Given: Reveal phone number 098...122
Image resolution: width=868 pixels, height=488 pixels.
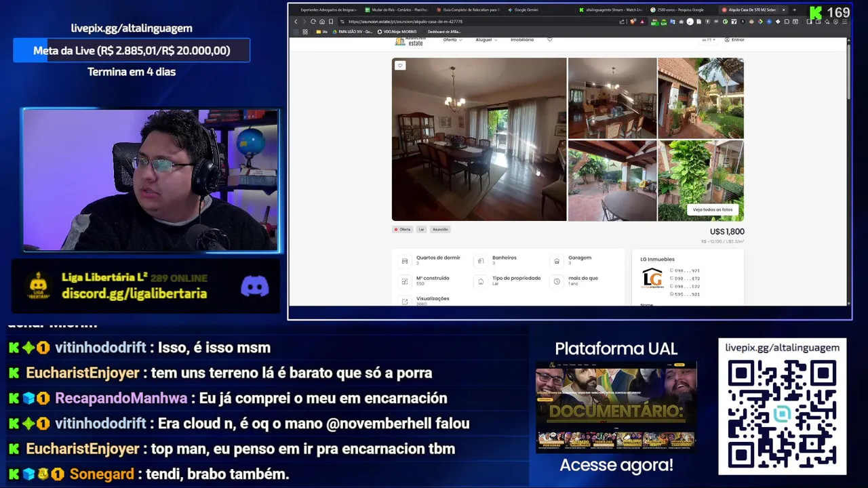Looking at the screenshot, I should click(685, 287).
